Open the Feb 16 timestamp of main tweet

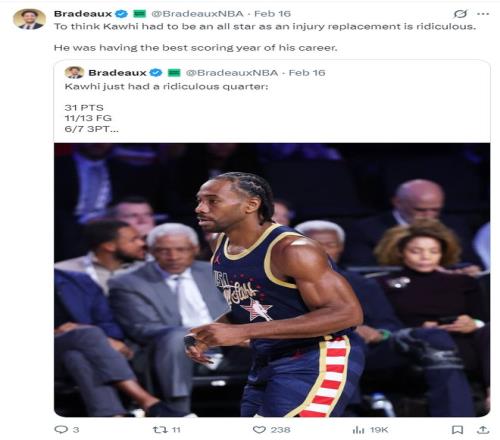click(x=272, y=14)
